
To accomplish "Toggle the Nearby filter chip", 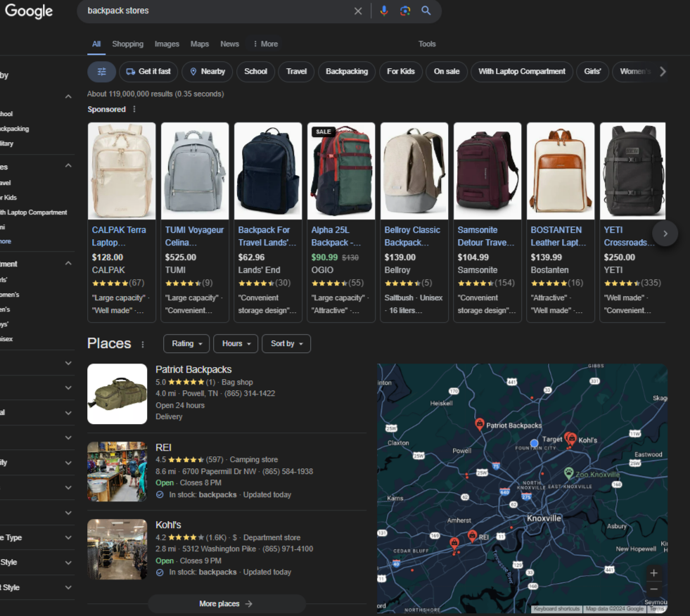I will point(207,72).
